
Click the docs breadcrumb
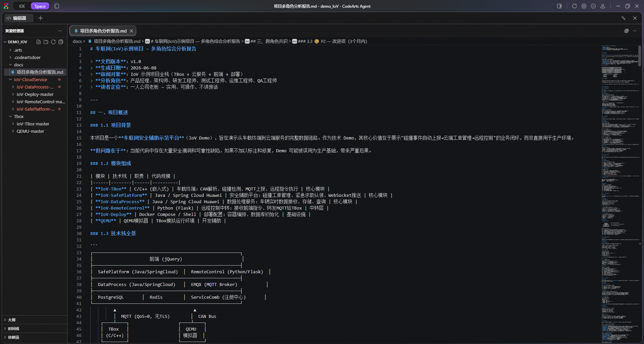(x=77, y=41)
